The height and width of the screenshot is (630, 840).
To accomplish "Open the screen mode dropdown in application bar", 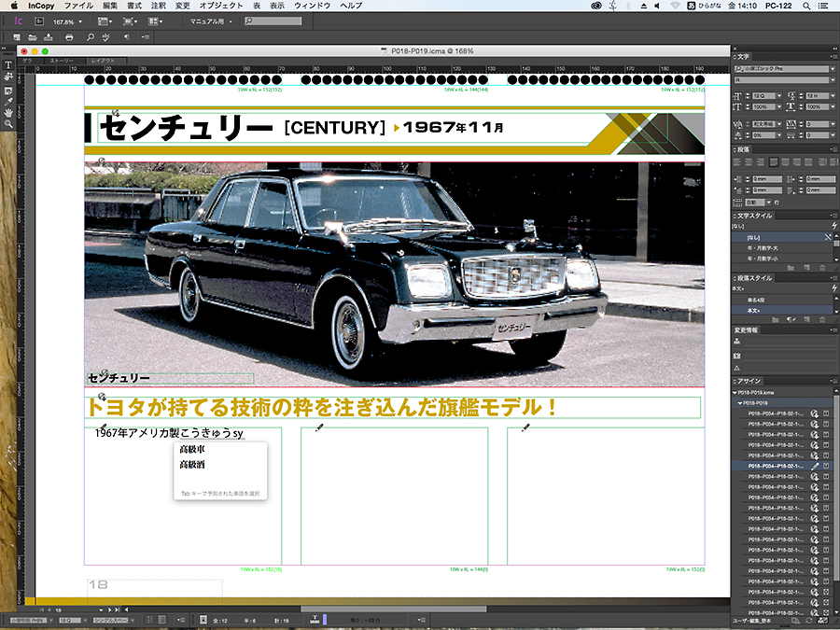I will tap(130, 21).
